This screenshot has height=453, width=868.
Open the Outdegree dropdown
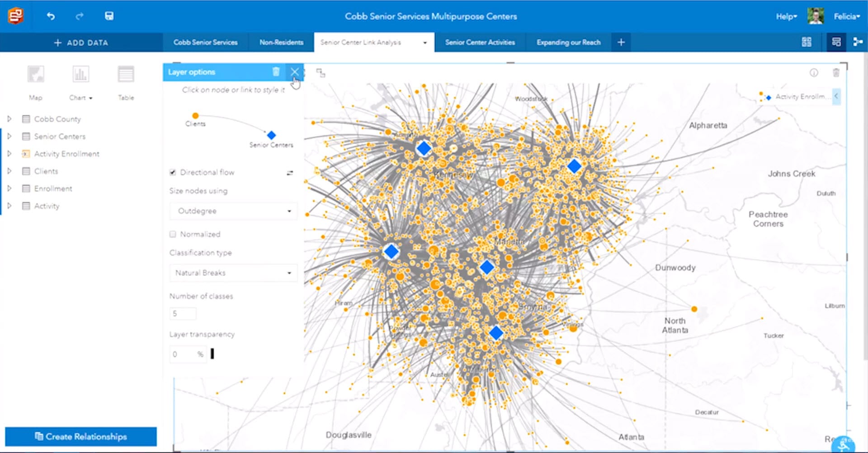click(x=232, y=211)
